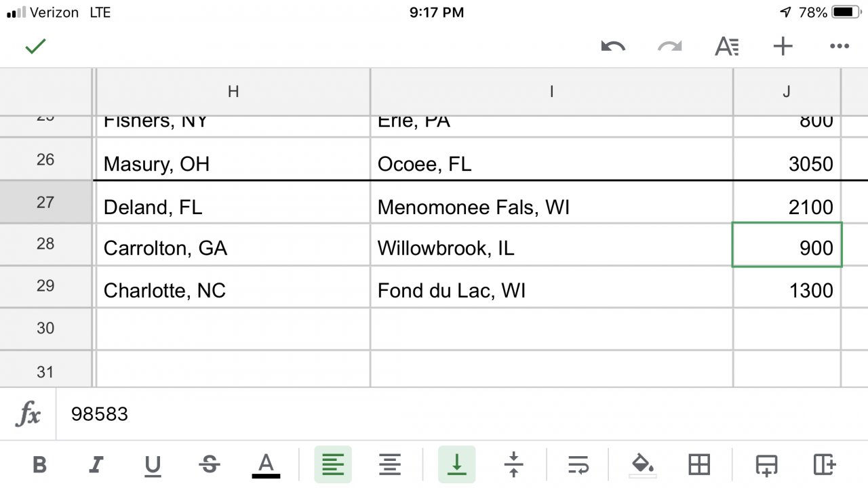Screen dimensions: 868x488
Task: Pick the text color swatch
Action: click(x=266, y=465)
